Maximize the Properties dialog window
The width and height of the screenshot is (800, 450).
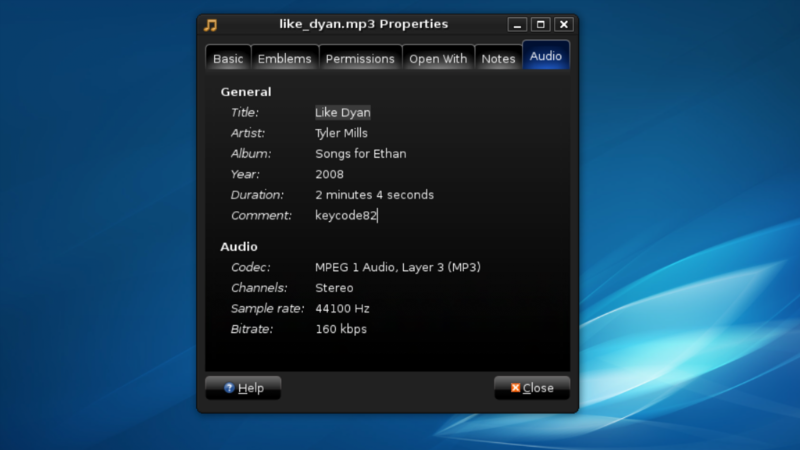[x=540, y=24]
